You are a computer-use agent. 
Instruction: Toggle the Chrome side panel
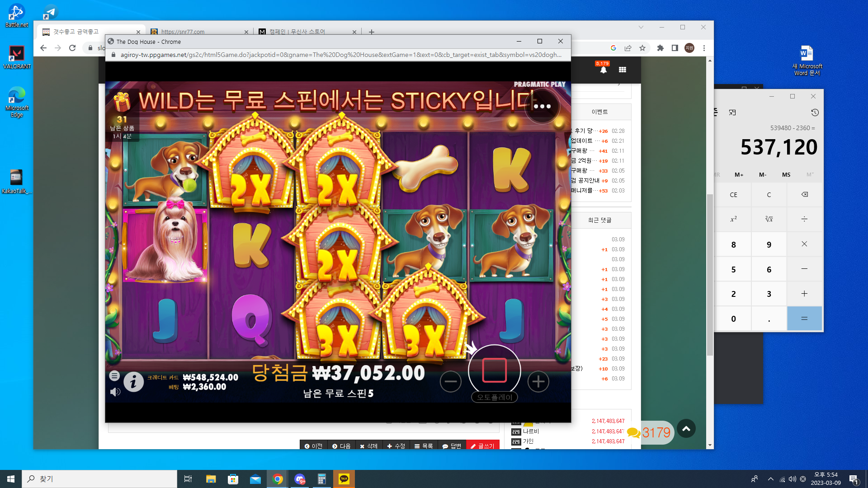(x=675, y=48)
